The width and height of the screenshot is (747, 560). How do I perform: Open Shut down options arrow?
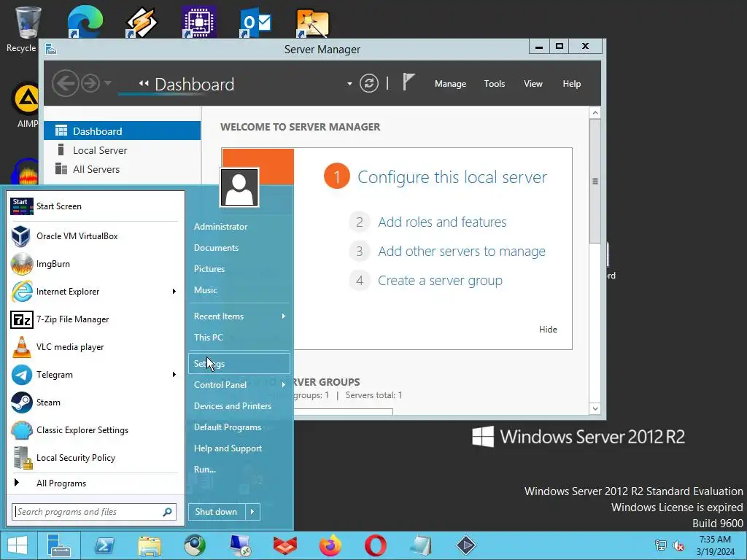coord(252,512)
